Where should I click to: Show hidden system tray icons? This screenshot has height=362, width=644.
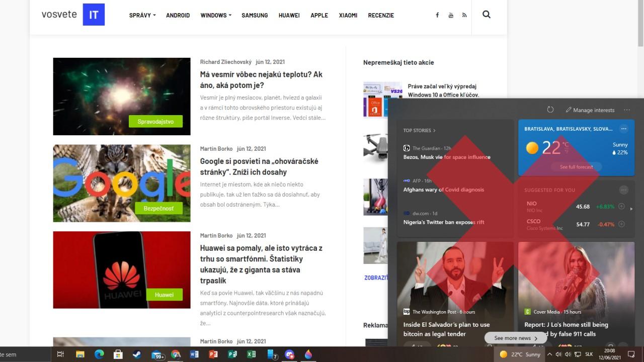pos(548,354)
